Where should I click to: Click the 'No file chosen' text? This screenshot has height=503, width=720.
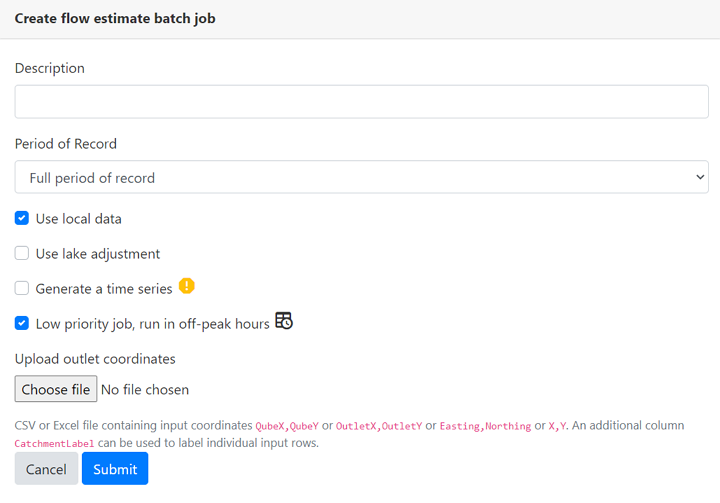(145, 389)
